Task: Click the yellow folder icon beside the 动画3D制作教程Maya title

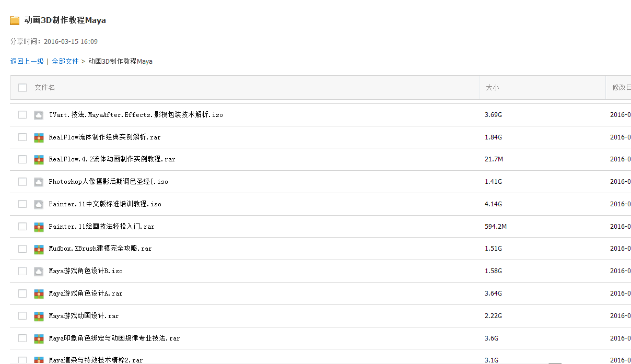Action: point(15,21)
